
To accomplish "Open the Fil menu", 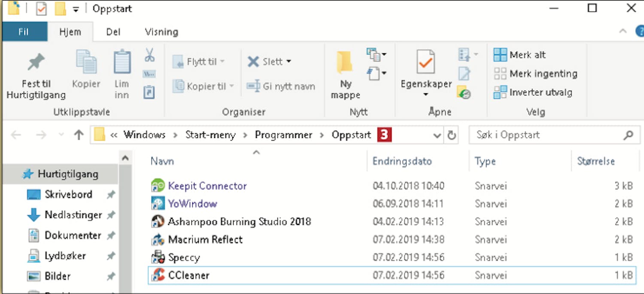I will pos(24,32).
